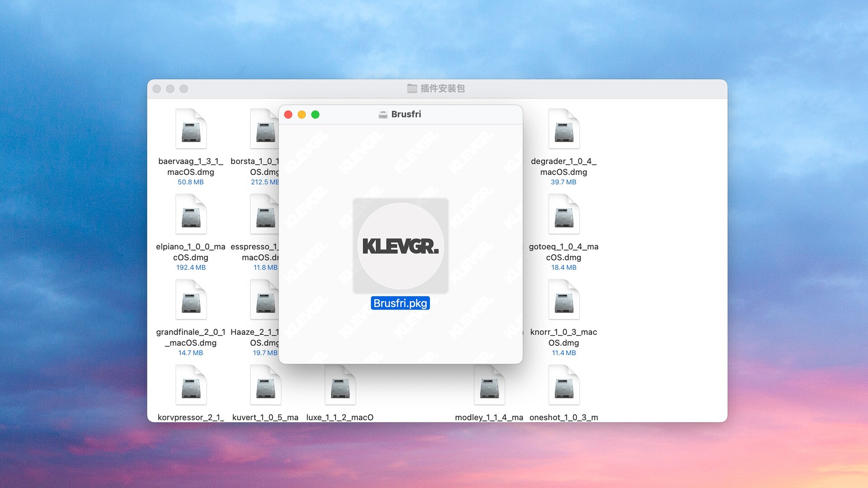Click the 插件安装包 window title text
The height and width of the screenshot is (488, 868).
coord(443,89)
